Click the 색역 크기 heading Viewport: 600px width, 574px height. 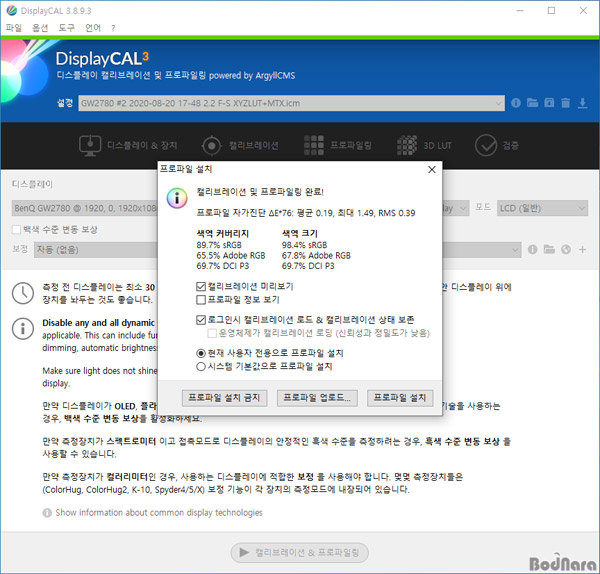tap(300, 233)
